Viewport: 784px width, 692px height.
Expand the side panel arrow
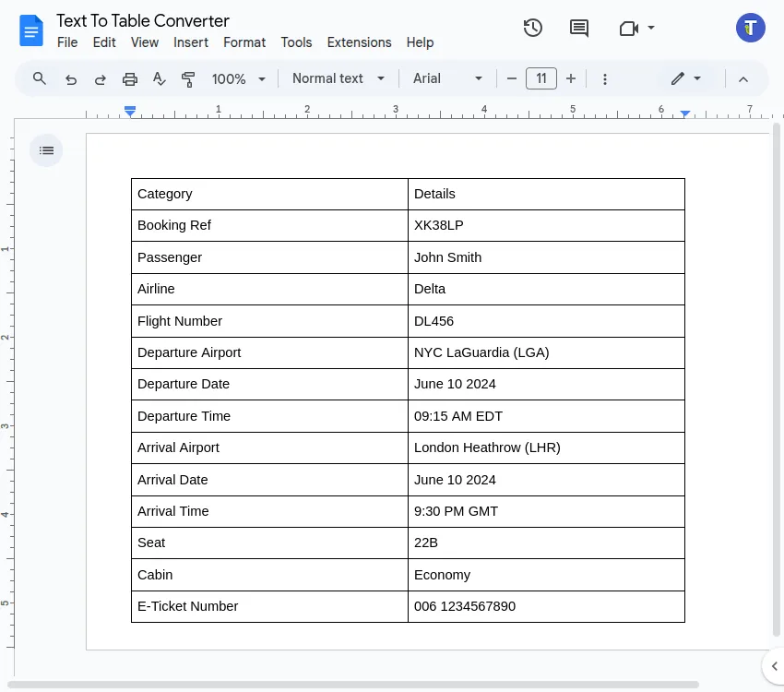click(x=774, y=666)
